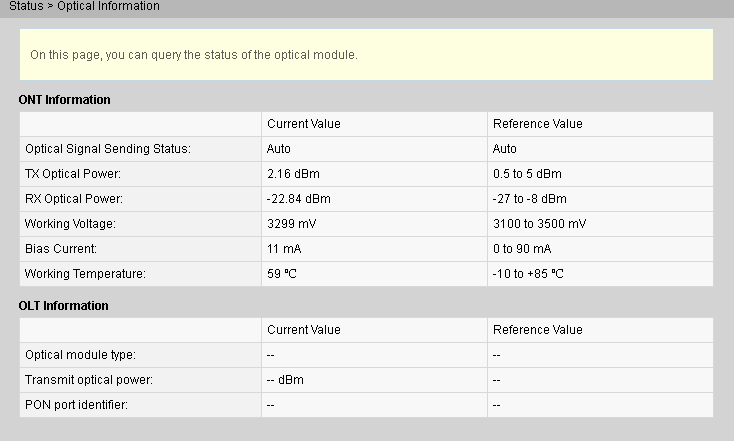
Task: Select the 11 mA current value
Action: [x=282, y=249]
